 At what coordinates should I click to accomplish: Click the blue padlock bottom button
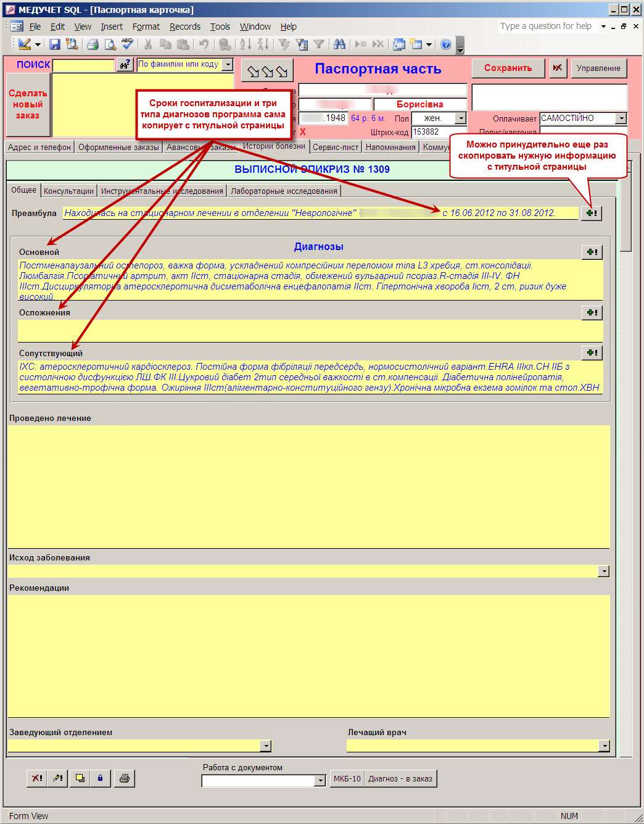click(100, 778)
